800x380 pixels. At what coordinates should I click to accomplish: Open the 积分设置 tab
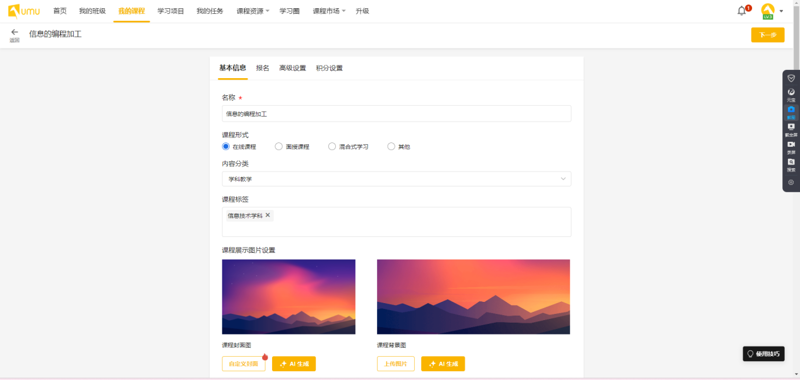(329, 68)
